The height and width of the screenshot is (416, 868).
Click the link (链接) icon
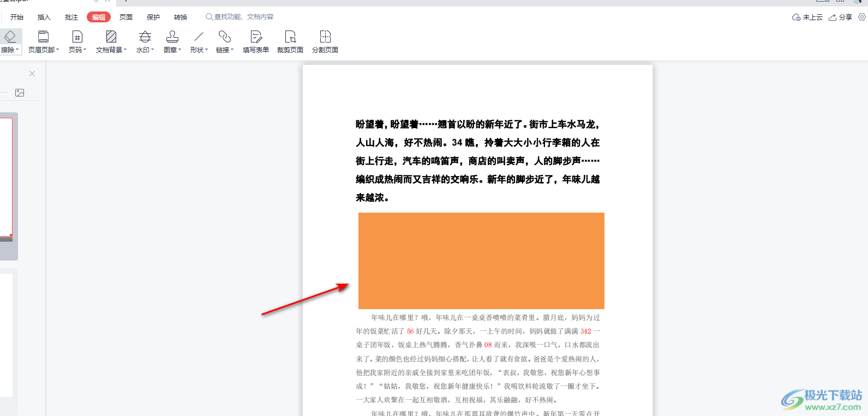click(x=225, y=37)
